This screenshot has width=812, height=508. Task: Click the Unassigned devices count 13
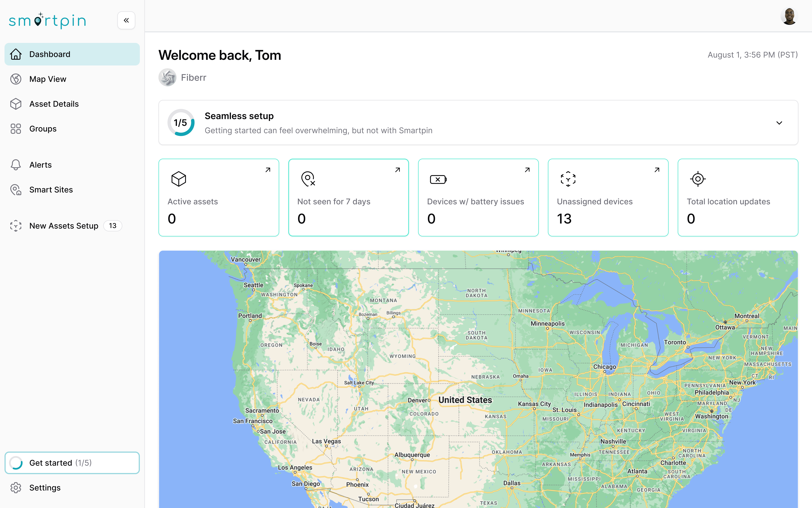[x=564, y=219]
